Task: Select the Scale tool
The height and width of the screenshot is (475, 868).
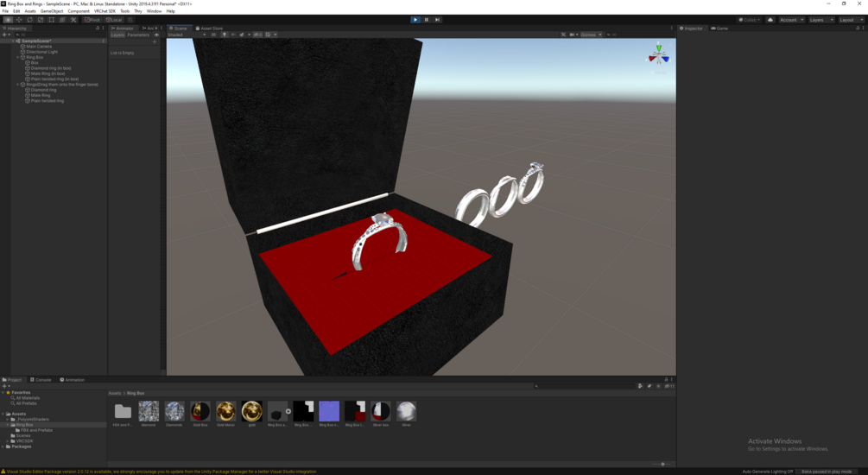Action: [x=41, y=19]
